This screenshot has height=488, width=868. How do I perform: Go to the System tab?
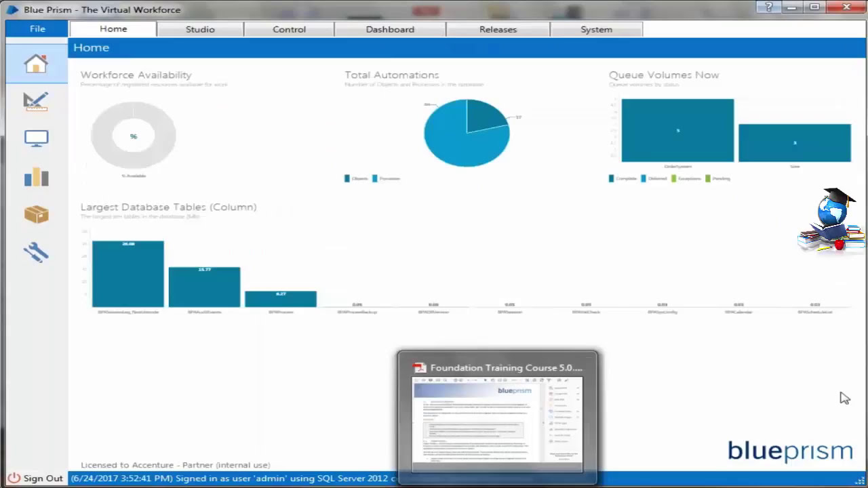click(x=596, y=29)
